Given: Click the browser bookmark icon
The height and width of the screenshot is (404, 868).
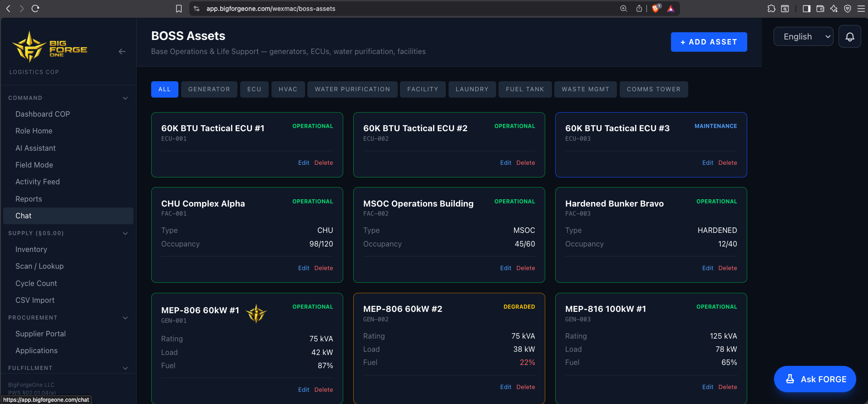Looking at the screenshot, I should pos(179,9).
